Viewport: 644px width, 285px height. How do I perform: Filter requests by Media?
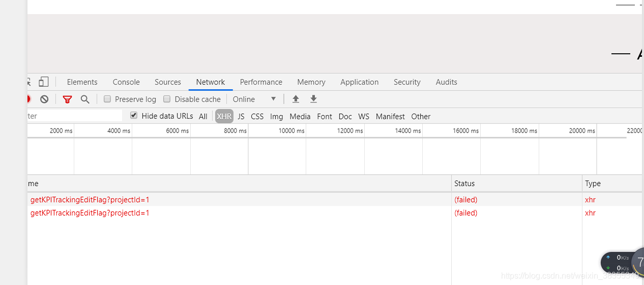pyautogui.click(x=300, y=116)
